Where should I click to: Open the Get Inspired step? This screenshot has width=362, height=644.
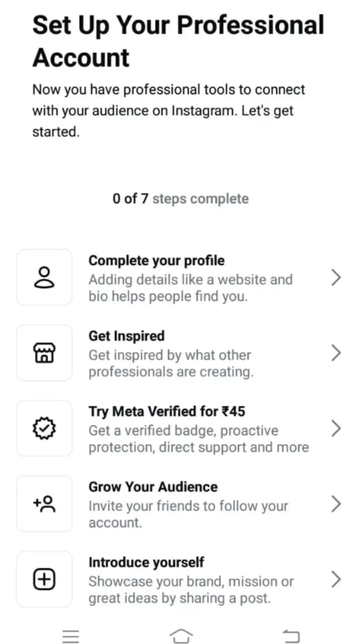point(182,352)
